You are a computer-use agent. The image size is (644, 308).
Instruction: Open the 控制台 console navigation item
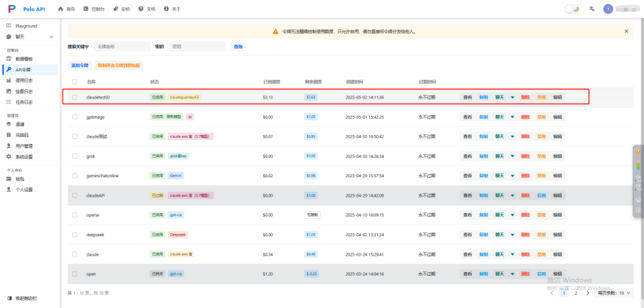click(x=94, y=9)
